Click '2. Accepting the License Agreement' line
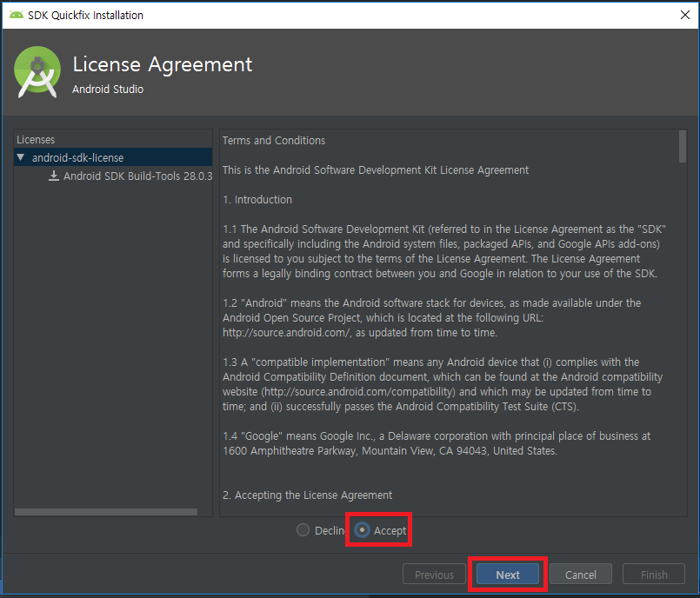 pos(307,495)
